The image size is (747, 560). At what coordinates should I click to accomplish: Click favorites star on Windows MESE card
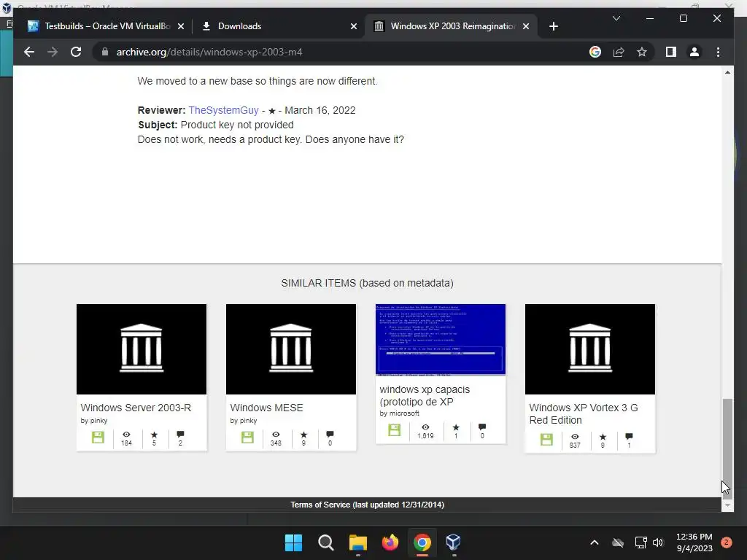[303, 435]
